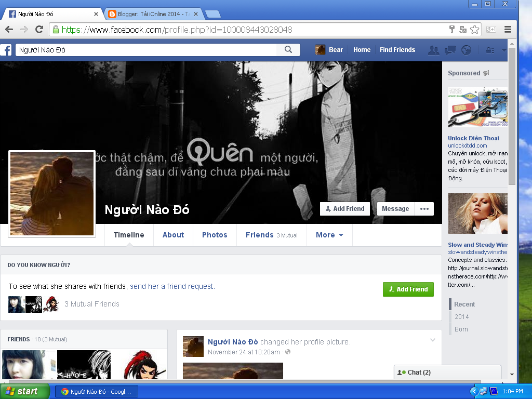Click Người Nào Đó name on the post
The height and width of the screenshot is (399, 532).
[x=233, y=342]
